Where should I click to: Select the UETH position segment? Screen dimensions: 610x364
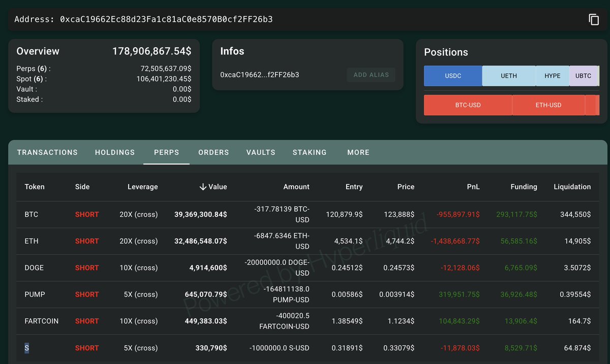click(509, 76)
